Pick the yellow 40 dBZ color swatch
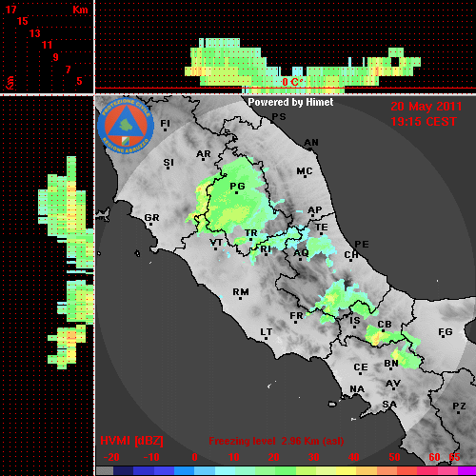Screen dimensions: 476x476 346,470
